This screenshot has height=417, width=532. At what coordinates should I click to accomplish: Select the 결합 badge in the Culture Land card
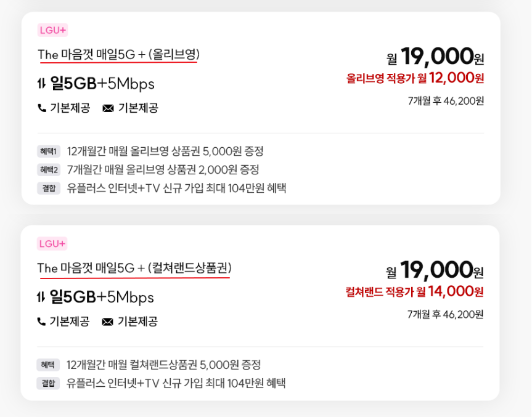[47, 383]
